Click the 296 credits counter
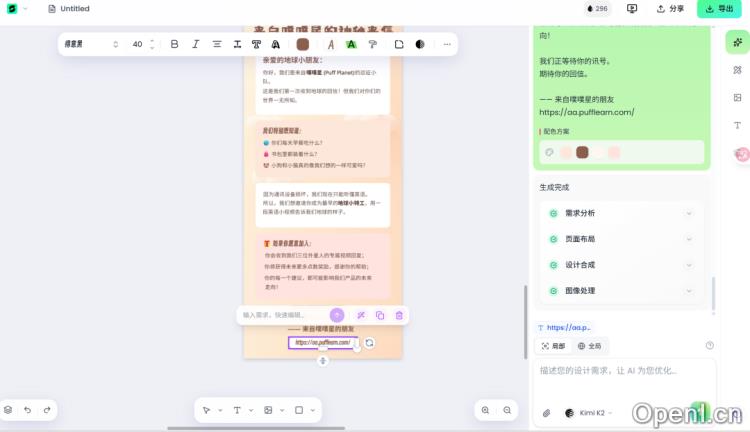750x432 pixels. (x=597, y=9)
